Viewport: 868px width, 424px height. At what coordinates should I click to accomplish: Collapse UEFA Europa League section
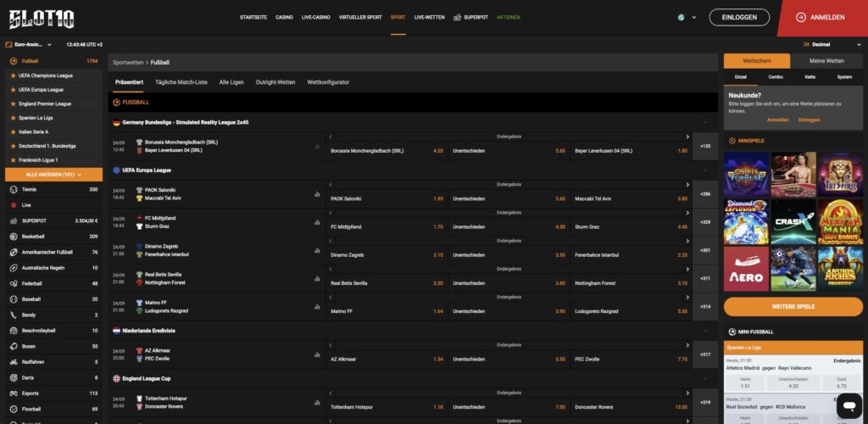pyautogui.click(x=705, y=170)
